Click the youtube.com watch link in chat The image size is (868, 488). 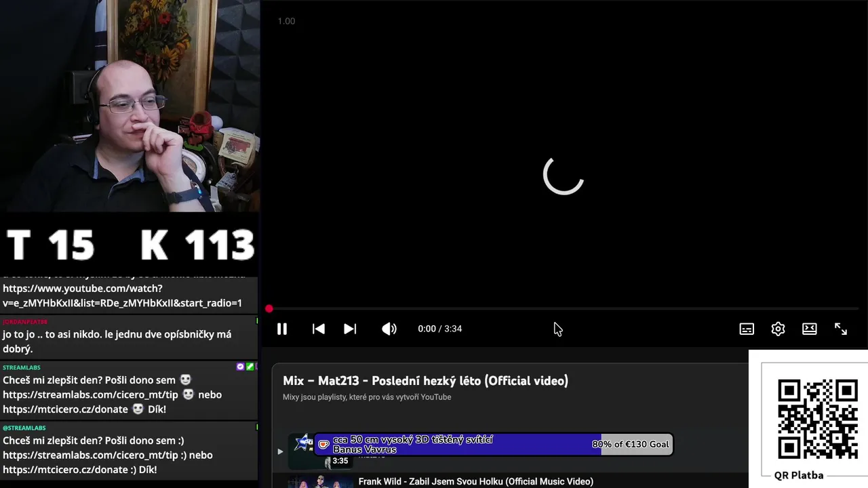122,296
